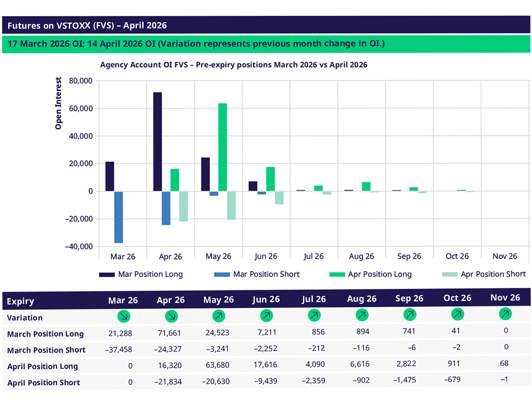Image resolution: width=532 pixels, height=400 pixels.
Task: Click the '68' cell under Nov 26
Action: point(504,364)
